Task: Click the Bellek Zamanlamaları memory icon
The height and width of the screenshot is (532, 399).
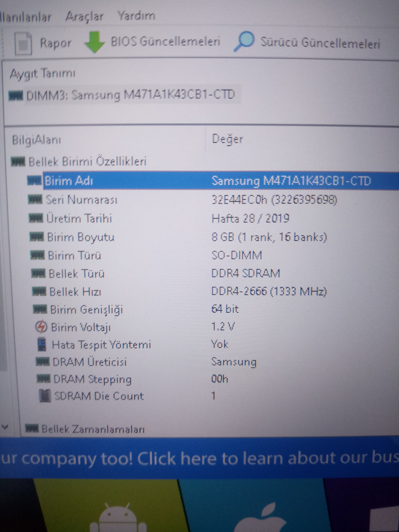Action: pyautogui.click(x=31, y=429)
